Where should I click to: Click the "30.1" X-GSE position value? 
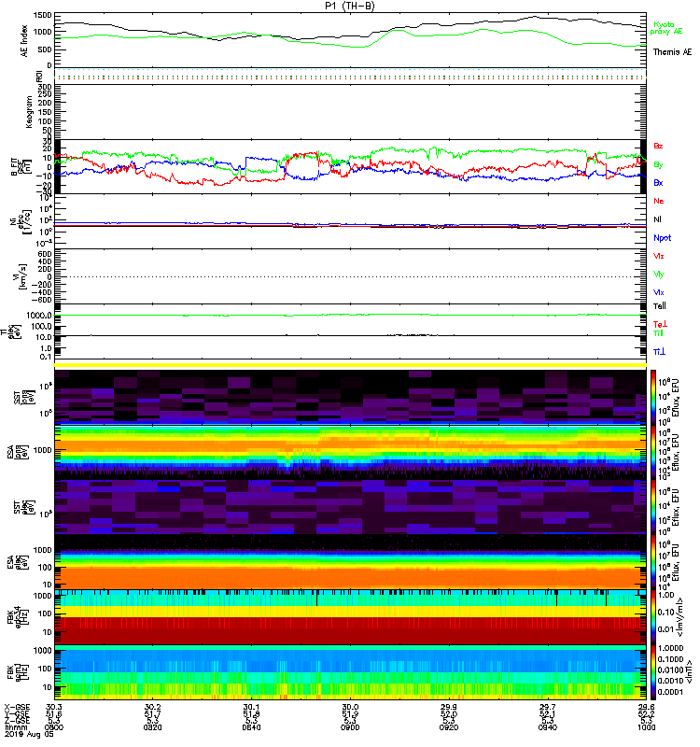coord(251,707)
